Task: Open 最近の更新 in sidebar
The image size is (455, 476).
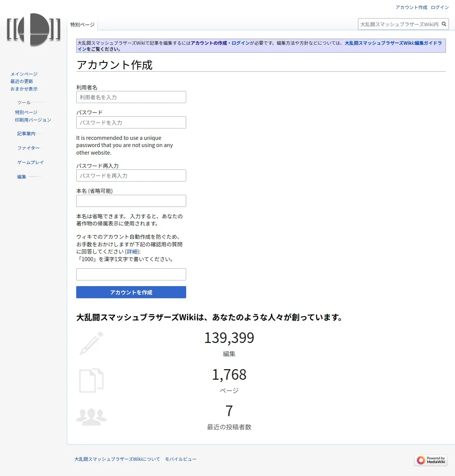Action: pos(22,81)
